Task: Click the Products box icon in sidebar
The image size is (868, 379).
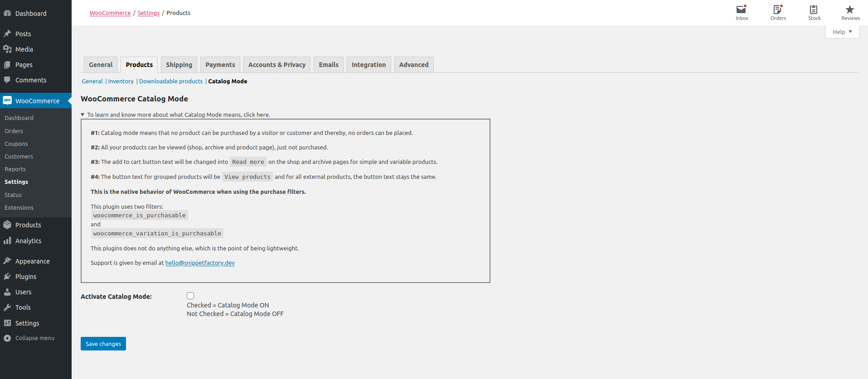Action: tap(7, 225)
